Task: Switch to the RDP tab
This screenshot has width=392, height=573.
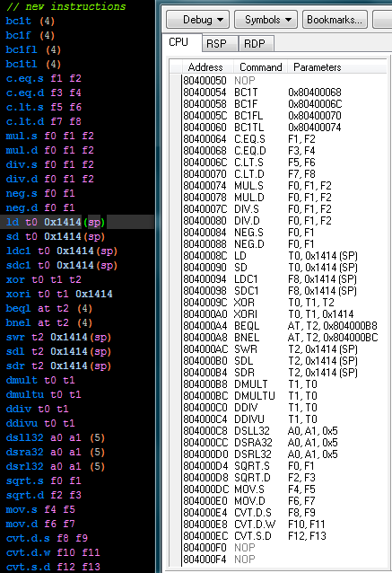Action: click(256, 44)
